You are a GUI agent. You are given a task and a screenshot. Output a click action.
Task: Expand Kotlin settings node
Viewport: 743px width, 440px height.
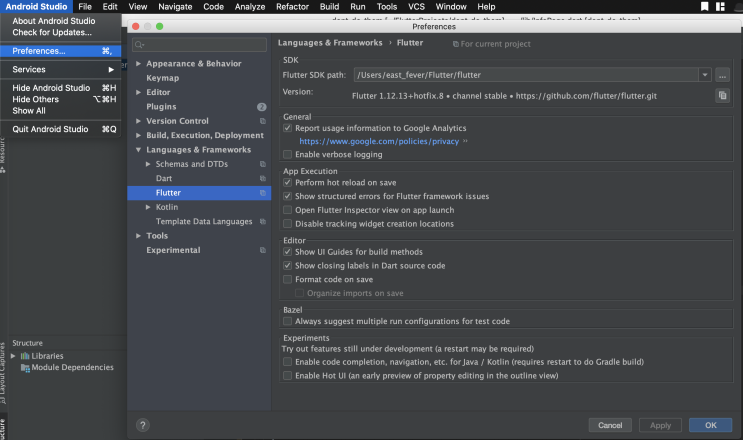tap(148, 207)
